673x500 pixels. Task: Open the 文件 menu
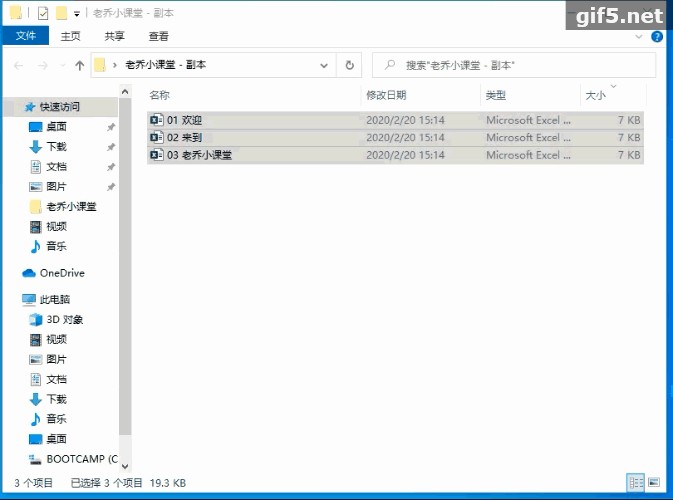pyautogui.click(x=25, y=36)
